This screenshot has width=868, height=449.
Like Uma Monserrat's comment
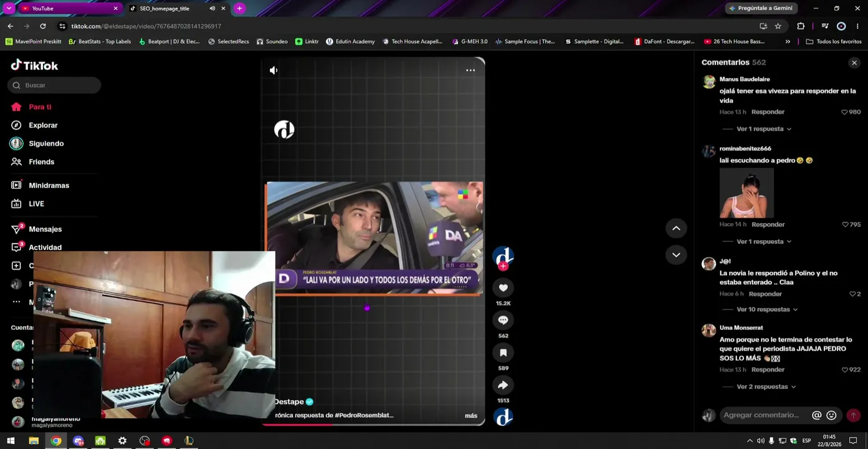[845, 370]
